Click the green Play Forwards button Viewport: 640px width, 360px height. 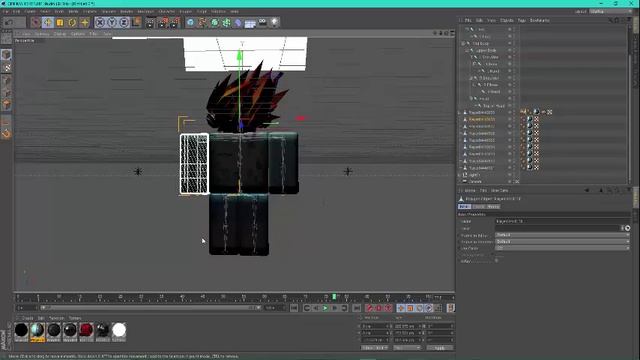click(x=325, y=308)
